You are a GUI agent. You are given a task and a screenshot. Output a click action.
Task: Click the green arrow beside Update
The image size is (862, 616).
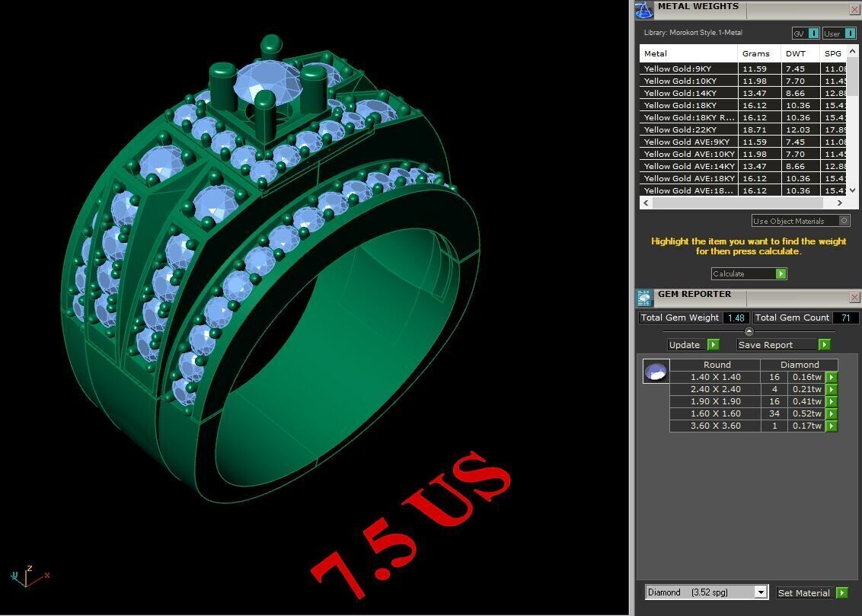pos(713,344)
